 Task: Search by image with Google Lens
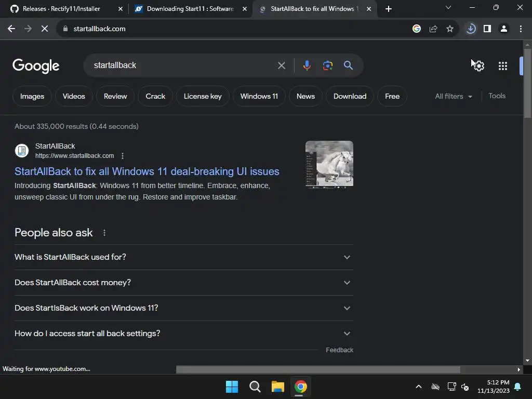click(328, 65)
